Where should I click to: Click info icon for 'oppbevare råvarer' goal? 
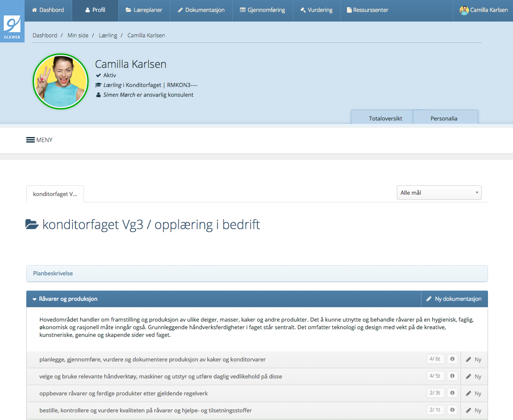coord(452,393)
